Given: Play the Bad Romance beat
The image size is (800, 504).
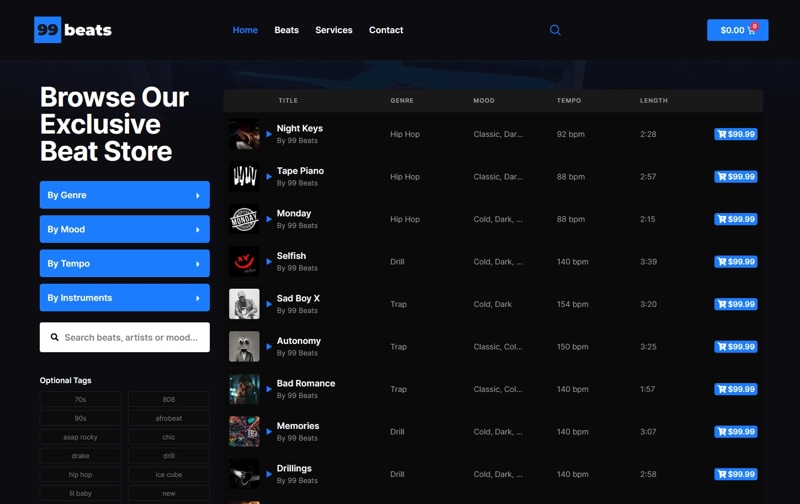Looking at the screenshot, I should (x=269, y=389).
